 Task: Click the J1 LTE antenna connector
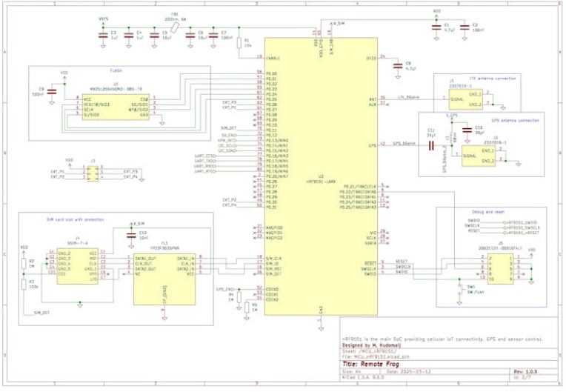(x=465, y=99)
